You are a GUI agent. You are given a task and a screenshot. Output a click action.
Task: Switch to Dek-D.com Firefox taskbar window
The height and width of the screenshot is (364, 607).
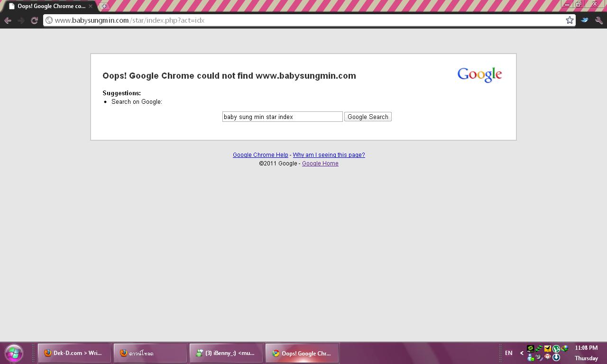click(x=74, y=353)
